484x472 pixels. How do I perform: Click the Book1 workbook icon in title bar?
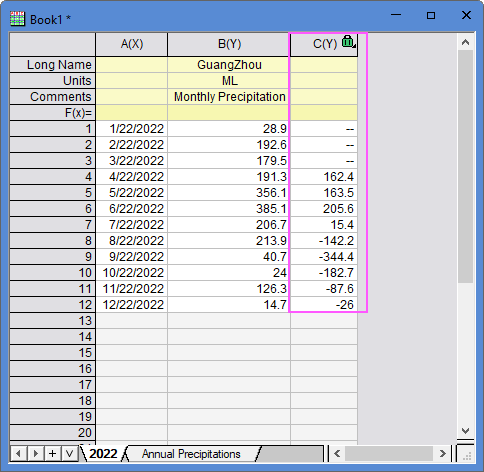click(x=17, y=19)
